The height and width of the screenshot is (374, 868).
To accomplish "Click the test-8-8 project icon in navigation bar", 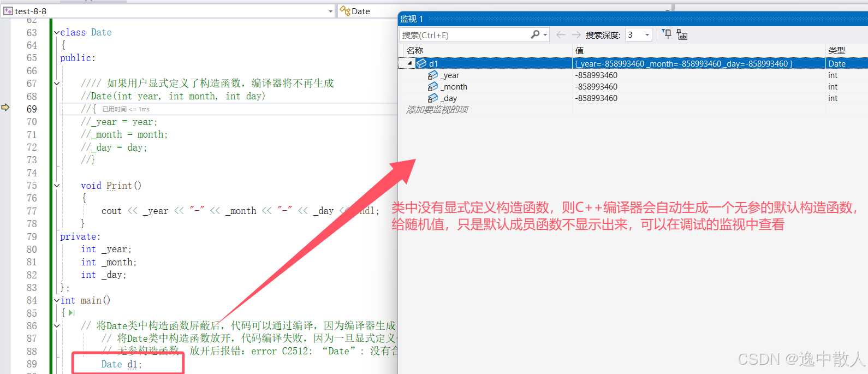I will pos(8,11).
